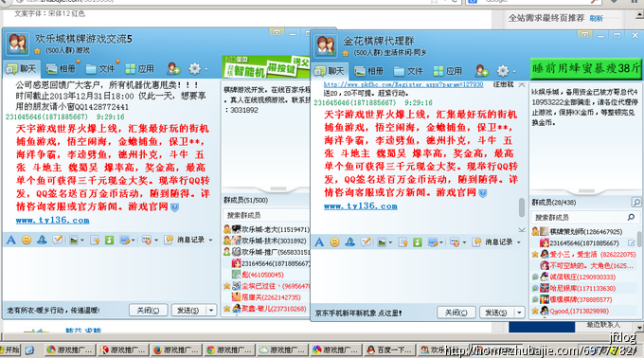Expand blocking options arrow in 金花棋牌代理群 toolbar
Screen dimensions: 644x358
[464, 242]
